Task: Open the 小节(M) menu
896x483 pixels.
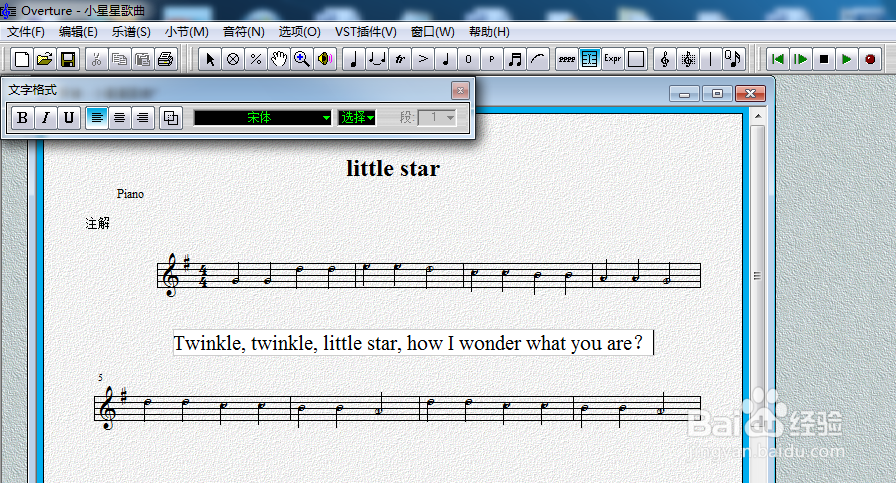Action: [x=186, y=32]
